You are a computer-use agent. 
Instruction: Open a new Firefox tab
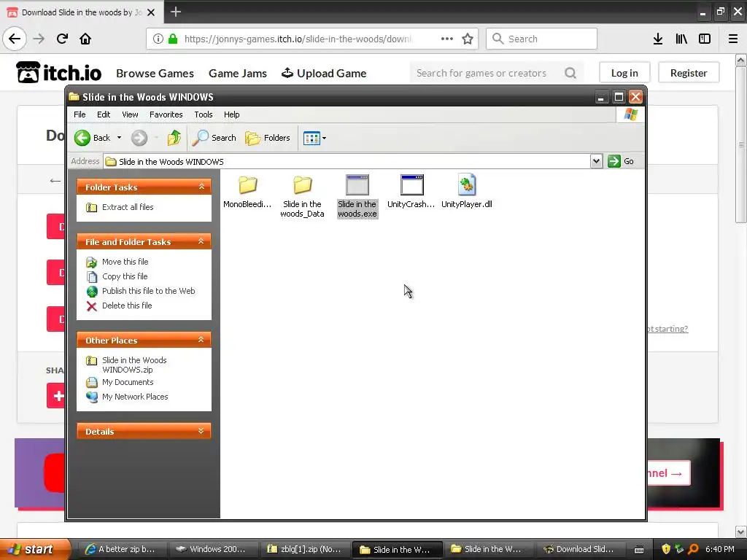pos(176,12)
